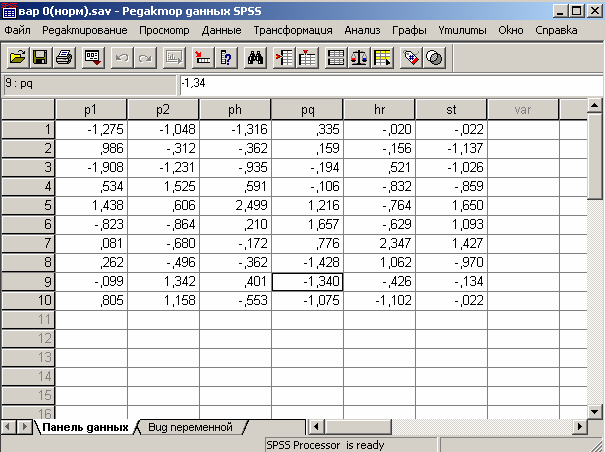606x452 pixels.
Task: Click the tab scroll right arrow
Action: [x=24, y=427]
